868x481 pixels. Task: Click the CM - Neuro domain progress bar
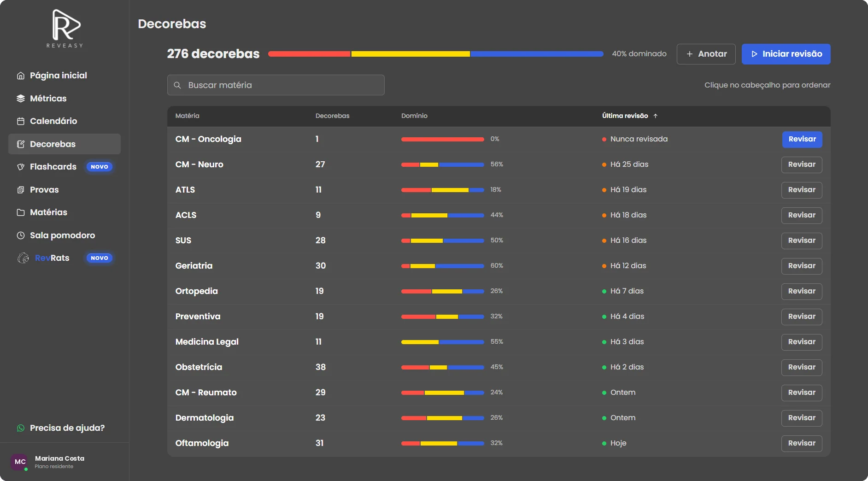pos(442,164)
